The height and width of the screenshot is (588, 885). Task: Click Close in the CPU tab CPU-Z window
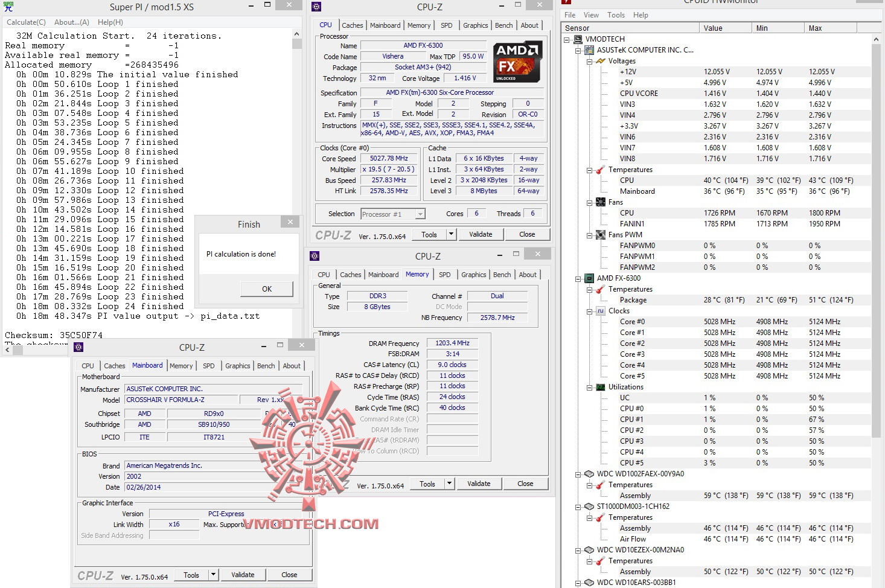tap(527, 234)
